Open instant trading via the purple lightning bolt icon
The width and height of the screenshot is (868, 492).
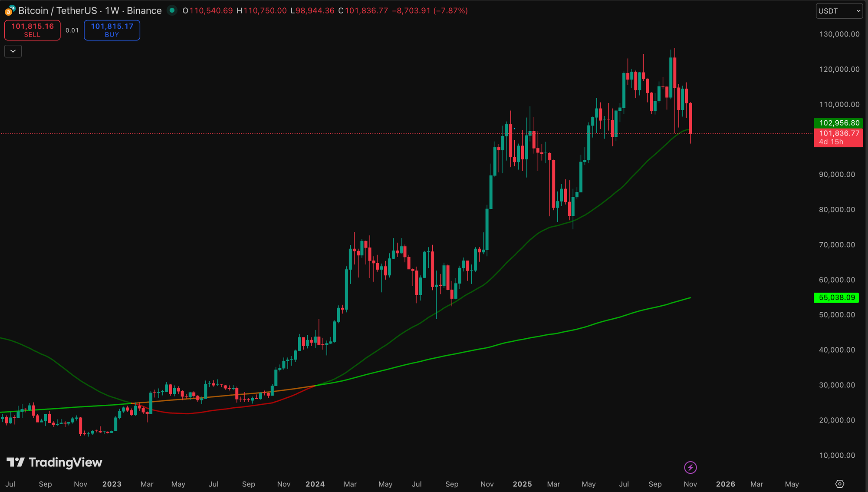[x=690, y=467]
